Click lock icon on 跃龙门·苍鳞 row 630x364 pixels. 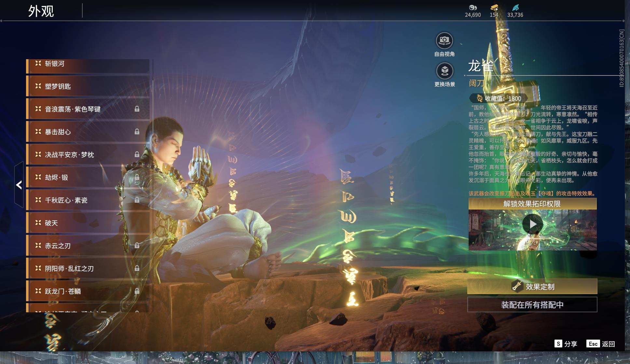pyautogui.click(x=137, y=291)
